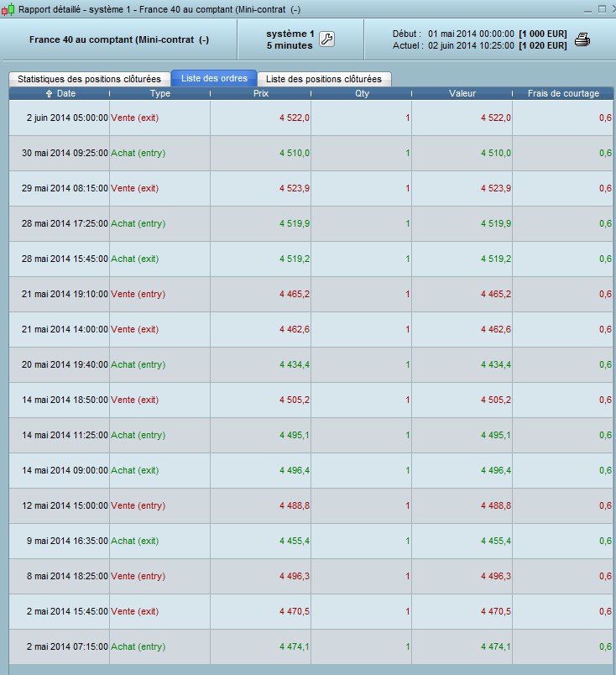Switch to Statistiques des positions clôturées tab
The width and height of the screenshot is (616, 675).
click(89, 79)
